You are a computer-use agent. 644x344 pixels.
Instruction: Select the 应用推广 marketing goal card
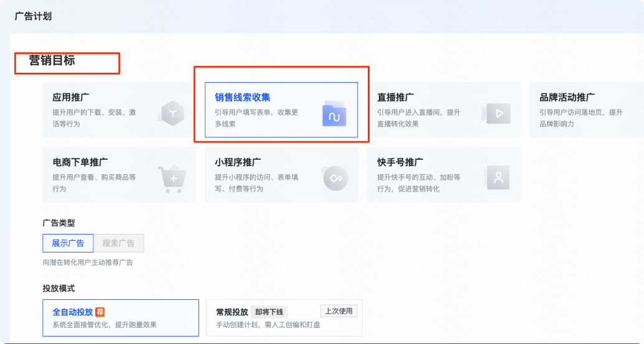coord(119,109)
